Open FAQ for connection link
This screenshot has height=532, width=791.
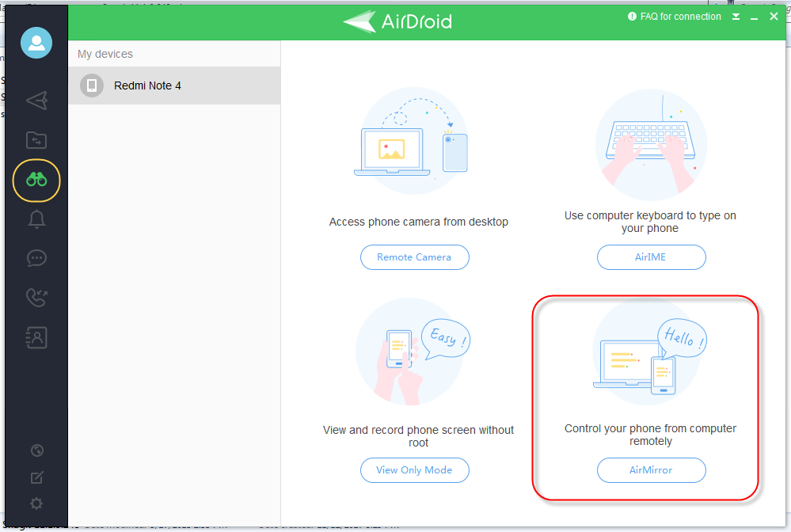pyautogui.click(x=674, y=16)
